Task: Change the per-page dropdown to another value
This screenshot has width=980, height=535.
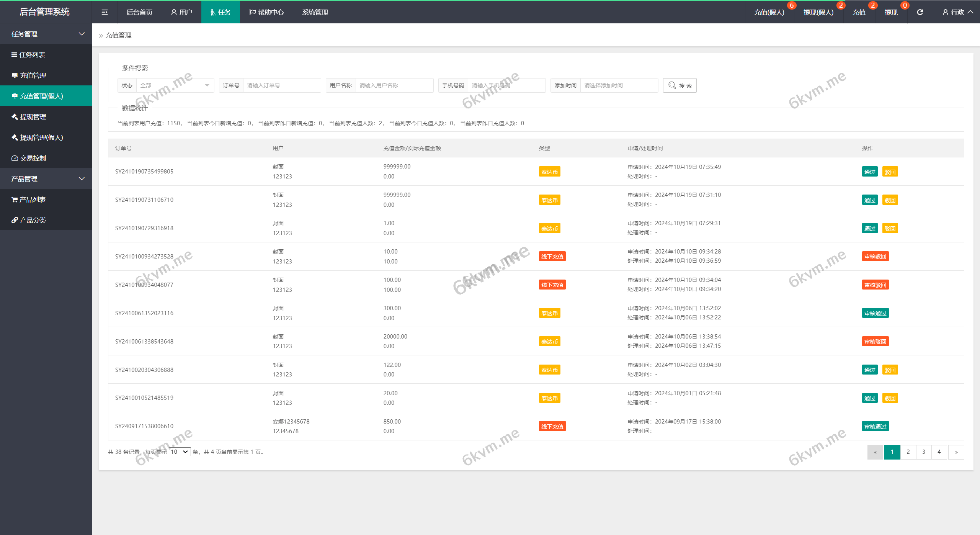Action: [x=180, y=452]
